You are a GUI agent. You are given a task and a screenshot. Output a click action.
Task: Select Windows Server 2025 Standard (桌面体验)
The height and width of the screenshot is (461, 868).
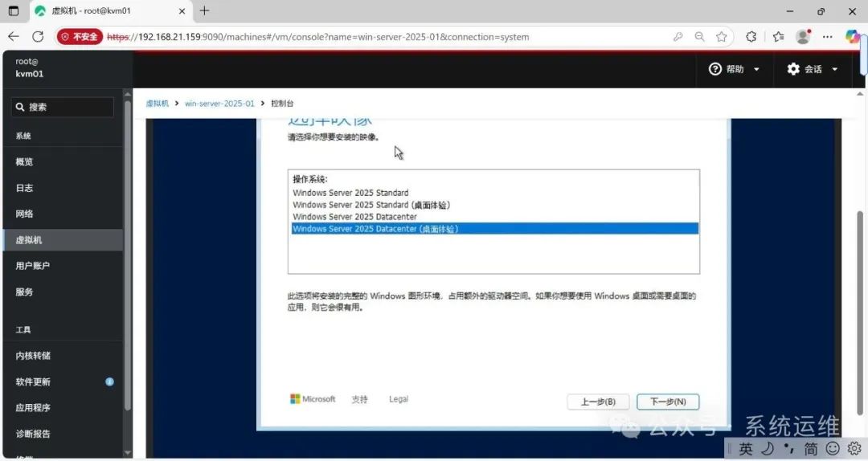pyautogui.click(x=495, y=205)
